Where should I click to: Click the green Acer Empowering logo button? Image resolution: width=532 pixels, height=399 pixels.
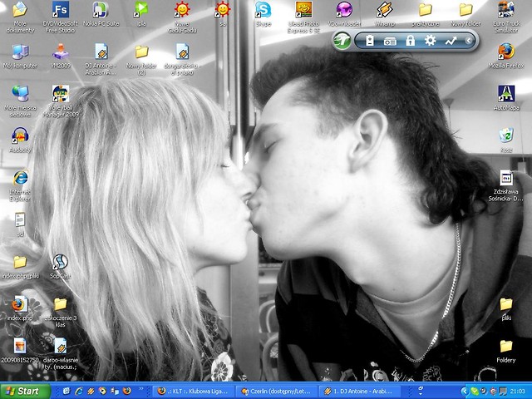pos(342,41)
